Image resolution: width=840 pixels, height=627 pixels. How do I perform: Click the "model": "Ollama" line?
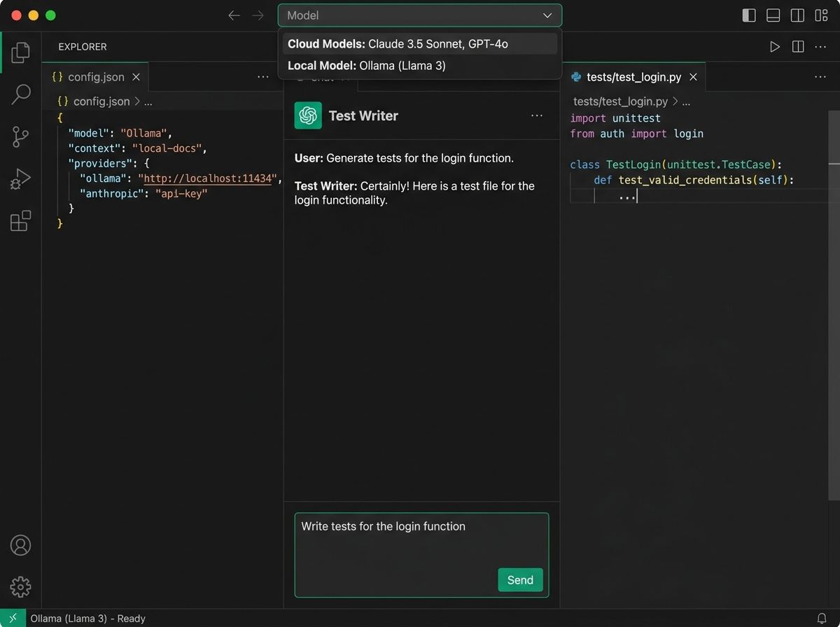tap(120, 133)
